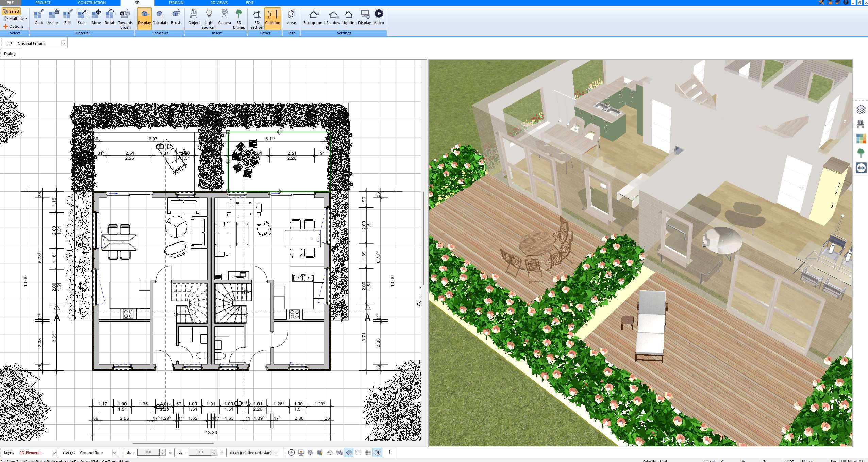Open the 2D VIEWS tab

tap(219, 3)
